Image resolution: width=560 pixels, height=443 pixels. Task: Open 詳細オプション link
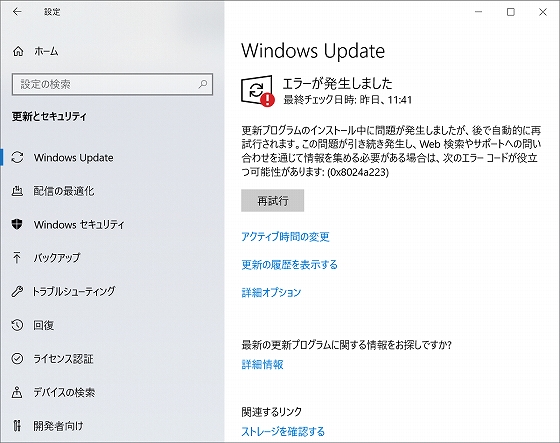click(271, 292)
